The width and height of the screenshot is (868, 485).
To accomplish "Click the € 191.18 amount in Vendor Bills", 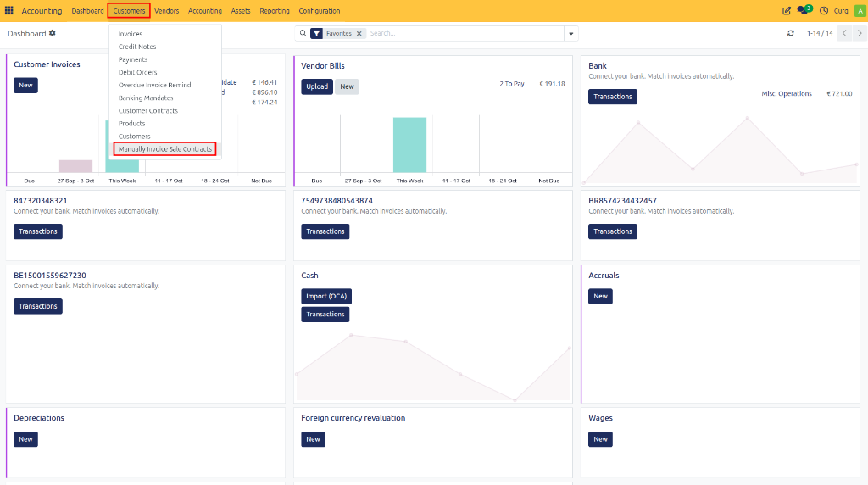I will click(552, 84).
